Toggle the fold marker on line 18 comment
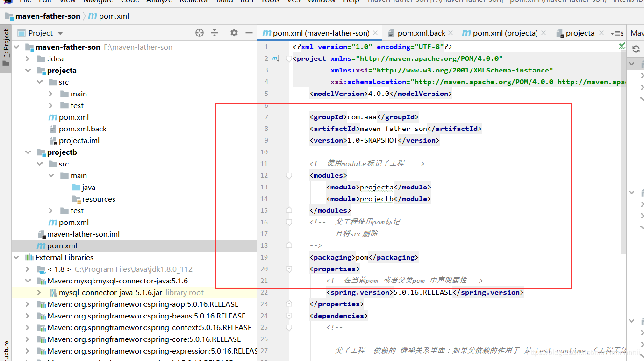Screen dimensions: 644x361 pyautogui.click(x=289, y=245)
